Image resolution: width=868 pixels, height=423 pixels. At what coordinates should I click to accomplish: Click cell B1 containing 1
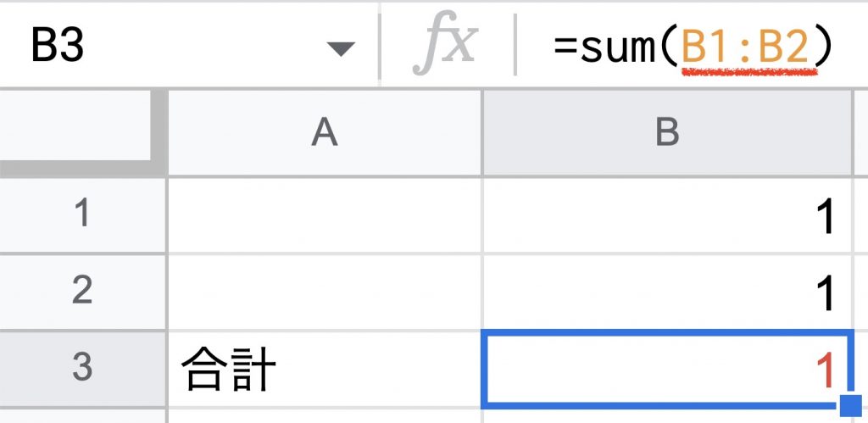(667, 215)
